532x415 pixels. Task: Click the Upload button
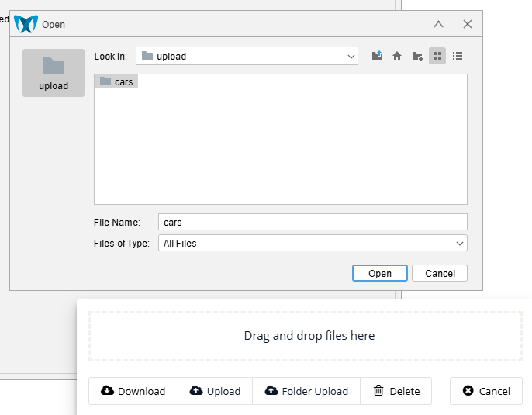tap(216, 391)
